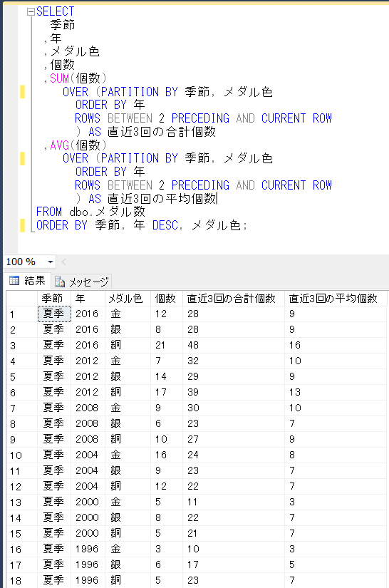Select the 直近3回の平均個数 column header
This screenshot has height=588, width=389.
(336, 299)
